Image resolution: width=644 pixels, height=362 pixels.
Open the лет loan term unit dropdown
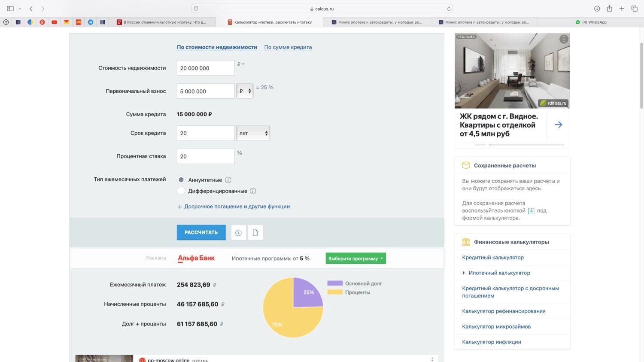click(x=253, y=134)
